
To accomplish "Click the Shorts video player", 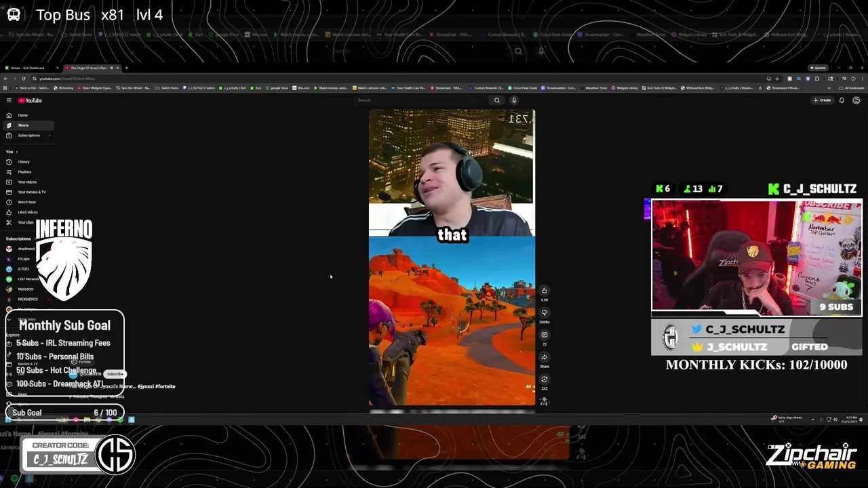I will tap(452, 258).
